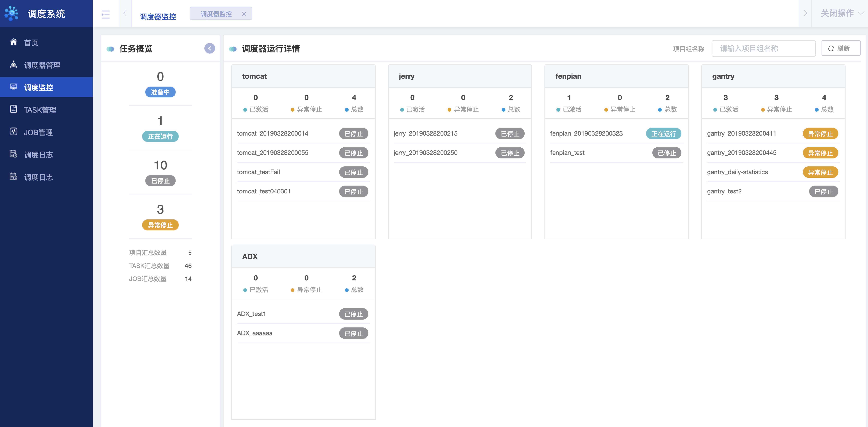Click the orange 异常停止 badge in overview
The height and width of the screenshot is (427, 868).
tap(160, 225)
